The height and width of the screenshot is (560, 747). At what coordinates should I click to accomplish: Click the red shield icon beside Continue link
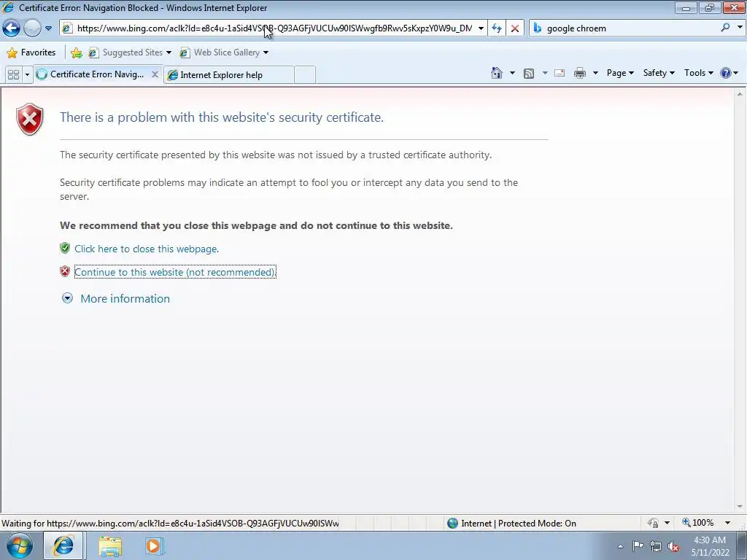coord(65,271)
